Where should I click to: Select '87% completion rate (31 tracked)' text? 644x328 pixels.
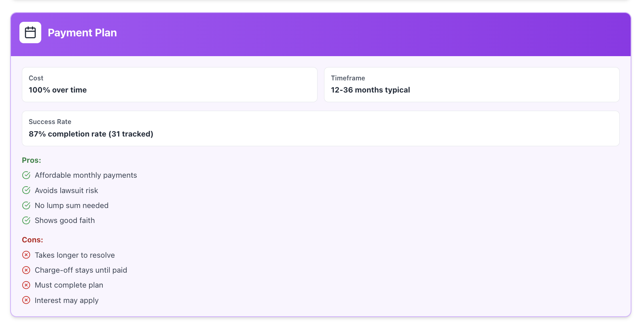point(91,134)
